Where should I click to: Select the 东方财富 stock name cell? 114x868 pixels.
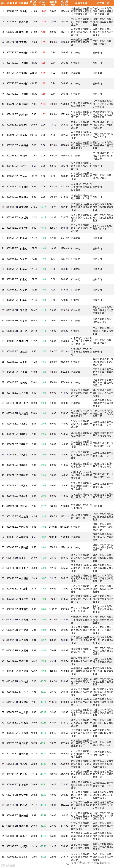click(x=24, y=579)
